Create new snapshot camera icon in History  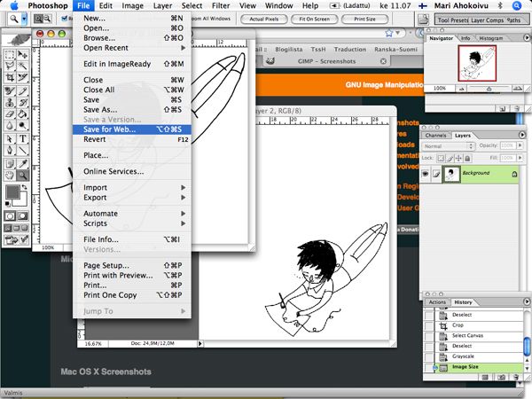(501, 377)
